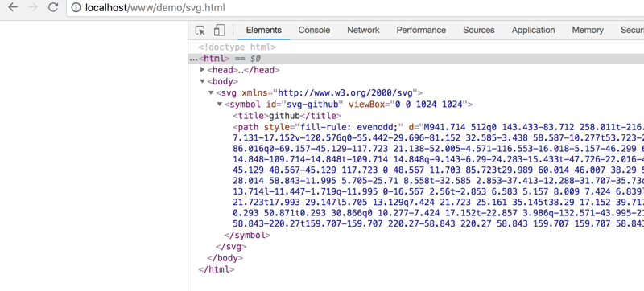Click the ellipsis before the html node
Image resolution: width=644 pixels, height=291 pixels.
tap(193, 59)
